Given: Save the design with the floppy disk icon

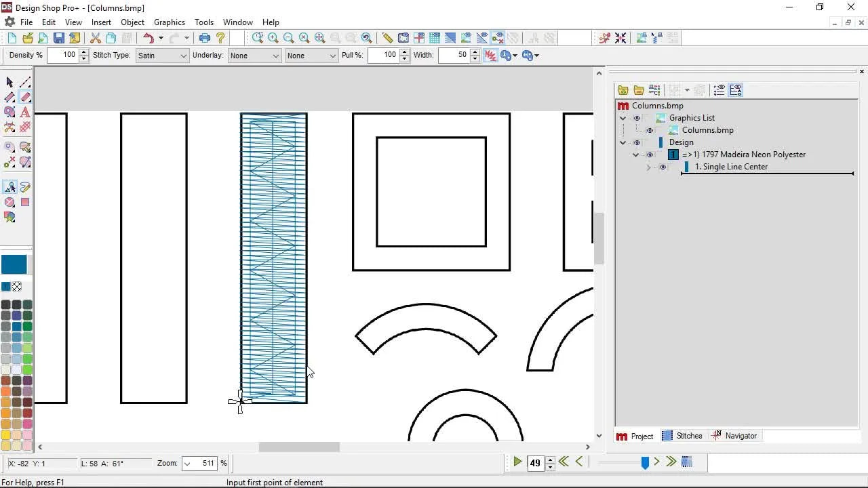Looking at the screenshot, I should pyautogui.click(x=60, y=38).
